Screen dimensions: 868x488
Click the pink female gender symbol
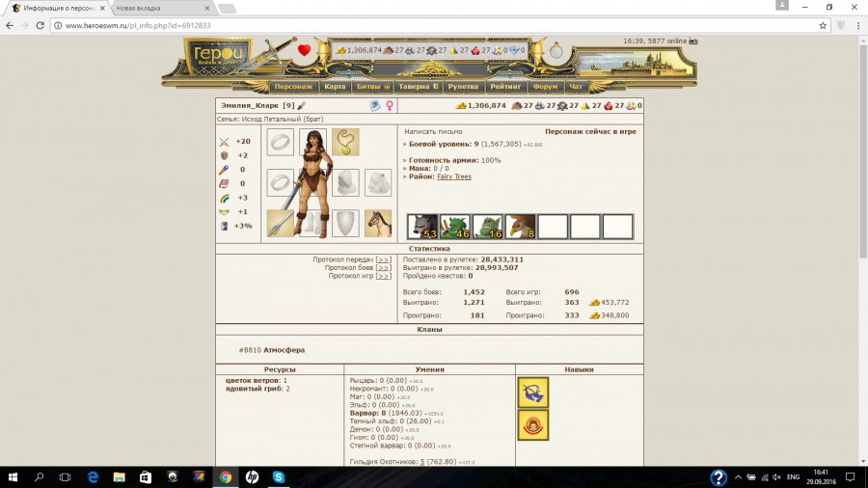390,106
